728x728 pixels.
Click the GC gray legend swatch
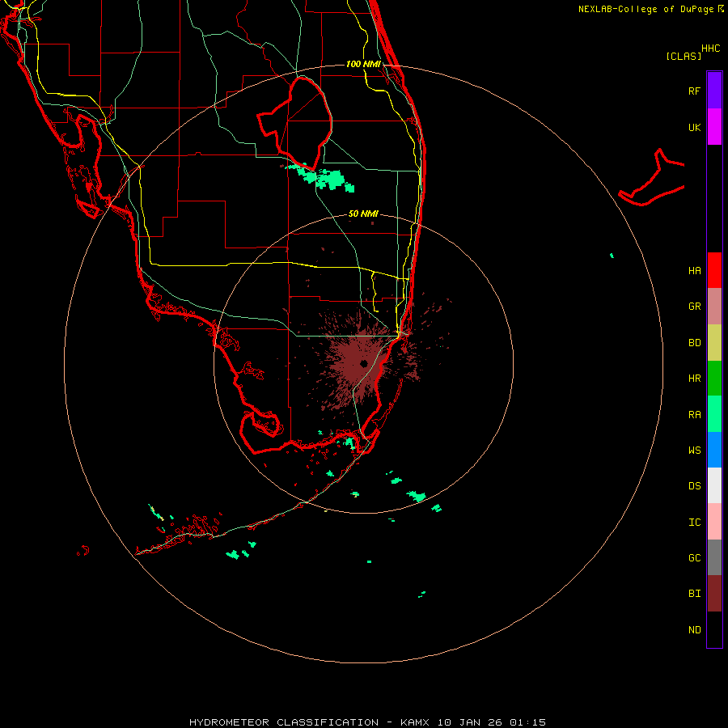tap(714, 557)
